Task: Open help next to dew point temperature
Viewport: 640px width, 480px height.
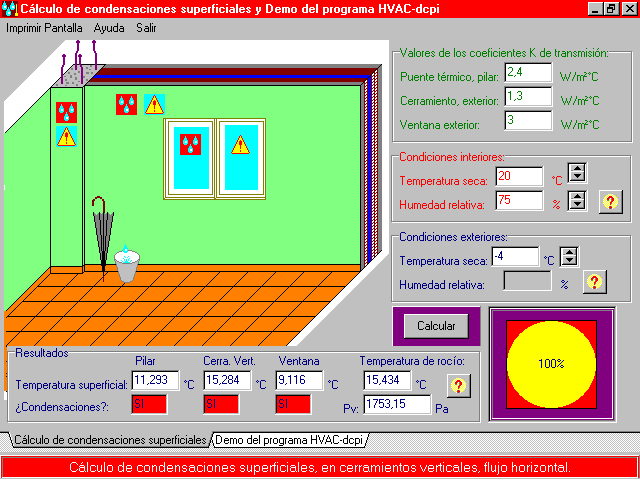Action: pyautogui.click(x=457, y=385)
